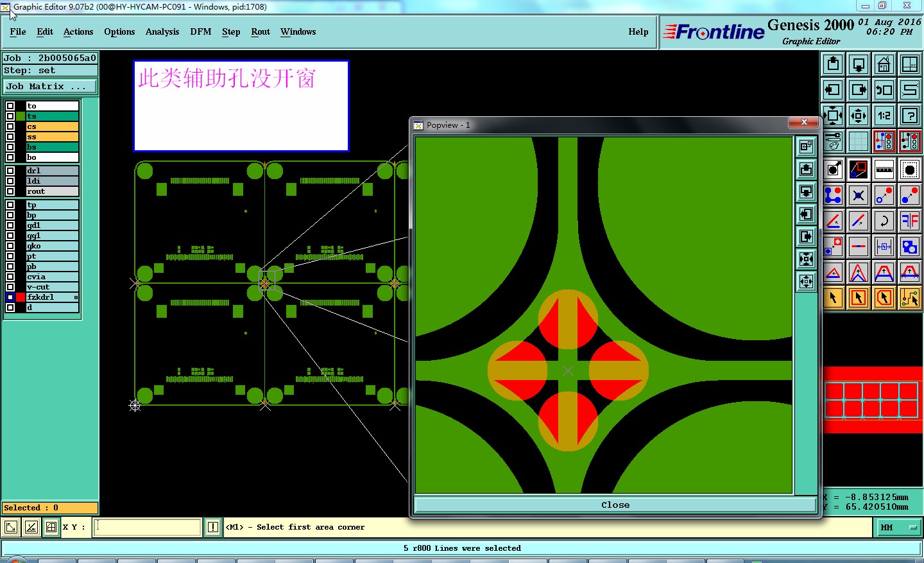The image size is (924, 563).
Task: Select the plain arrow pointer select tool
Action: click(x=833, y=298)
